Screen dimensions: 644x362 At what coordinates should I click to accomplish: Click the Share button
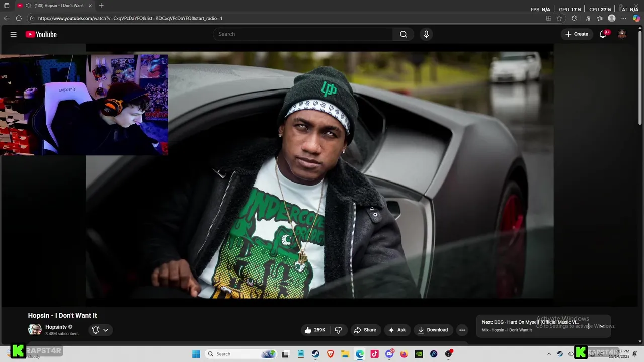[x=365, y=330]
